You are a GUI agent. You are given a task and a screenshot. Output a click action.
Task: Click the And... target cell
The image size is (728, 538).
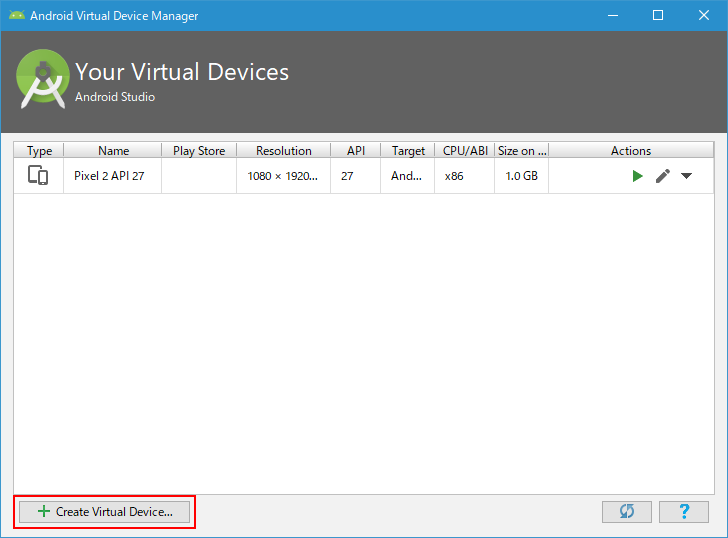(406, 176)
